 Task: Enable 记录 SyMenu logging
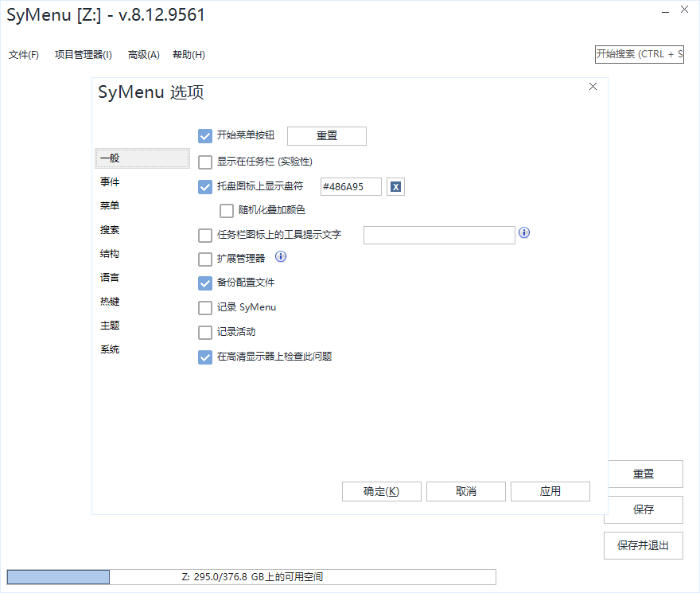(204, 307)
